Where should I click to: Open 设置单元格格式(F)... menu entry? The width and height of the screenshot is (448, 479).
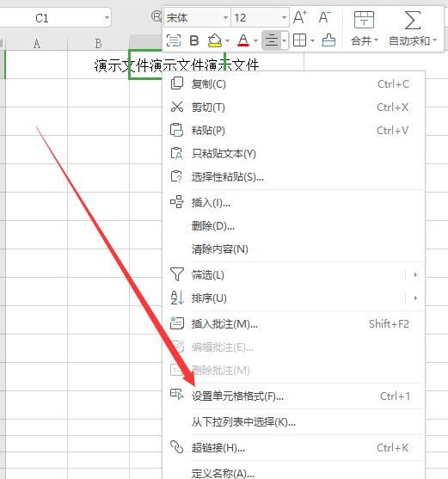293,396
